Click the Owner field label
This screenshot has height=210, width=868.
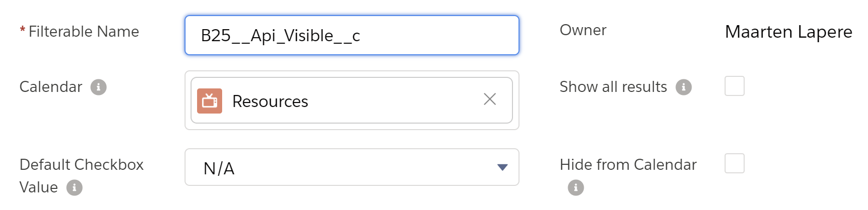[583, 30]
